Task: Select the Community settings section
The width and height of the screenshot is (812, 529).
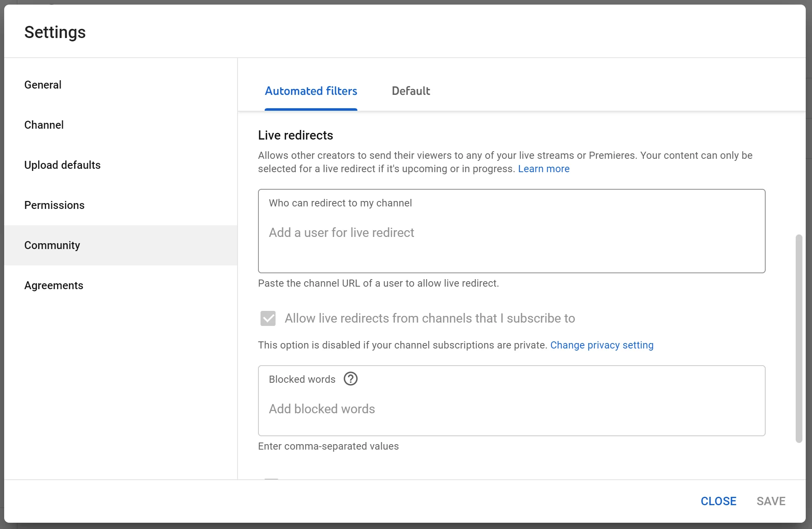Action: (x=121, y=245)
